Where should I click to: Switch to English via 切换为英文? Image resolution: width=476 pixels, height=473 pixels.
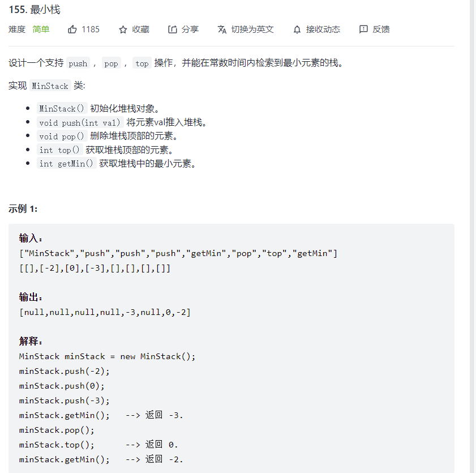point(252,29)
